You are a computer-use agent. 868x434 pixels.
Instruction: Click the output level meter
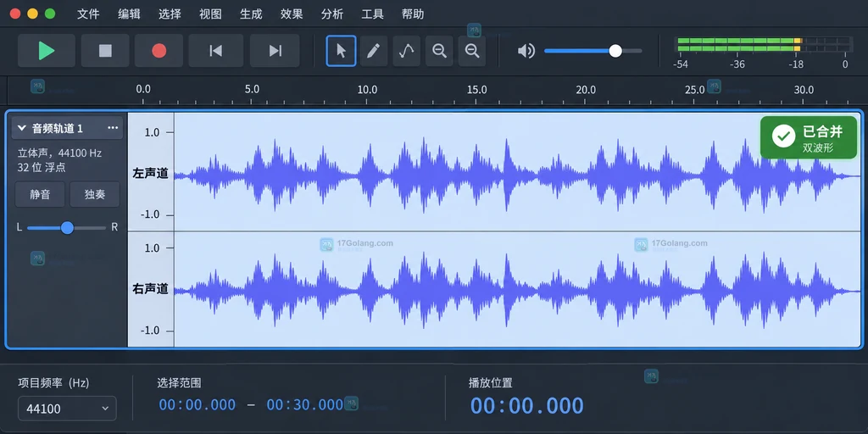pyautogui.click(x=764, y=45)
